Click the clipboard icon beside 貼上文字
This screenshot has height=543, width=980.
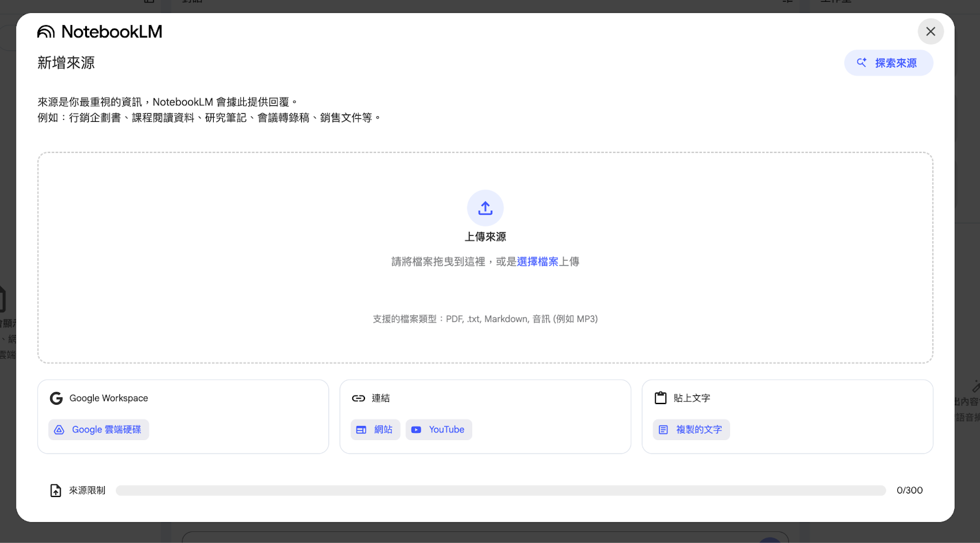point(660,398)
